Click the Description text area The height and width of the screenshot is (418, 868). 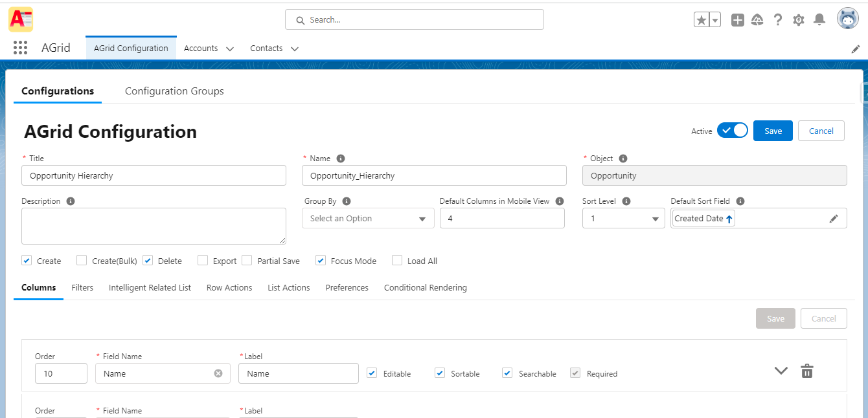[x=154, y=226]
